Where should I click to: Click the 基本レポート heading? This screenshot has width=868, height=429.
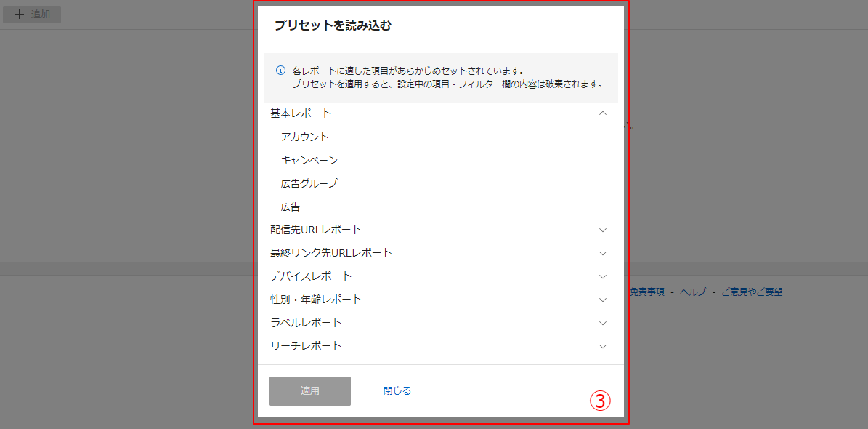click(x=301, y=113)
